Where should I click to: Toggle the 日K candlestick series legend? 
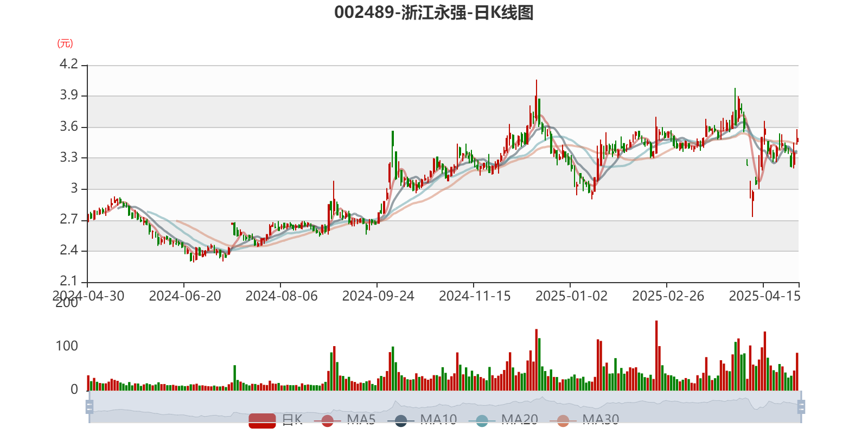click(276, 420)
